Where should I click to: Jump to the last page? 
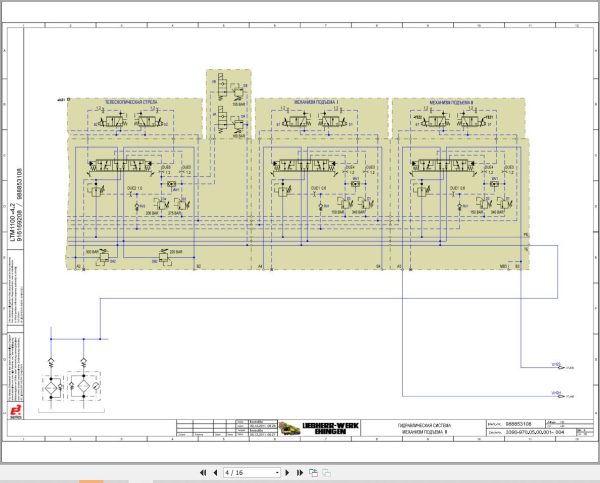point(300,473)
